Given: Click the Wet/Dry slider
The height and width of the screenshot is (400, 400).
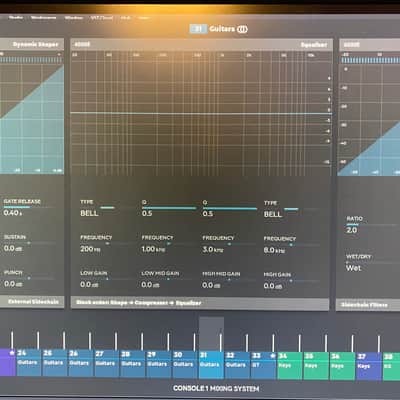Looking at the screenshot, I should point(373,263).
